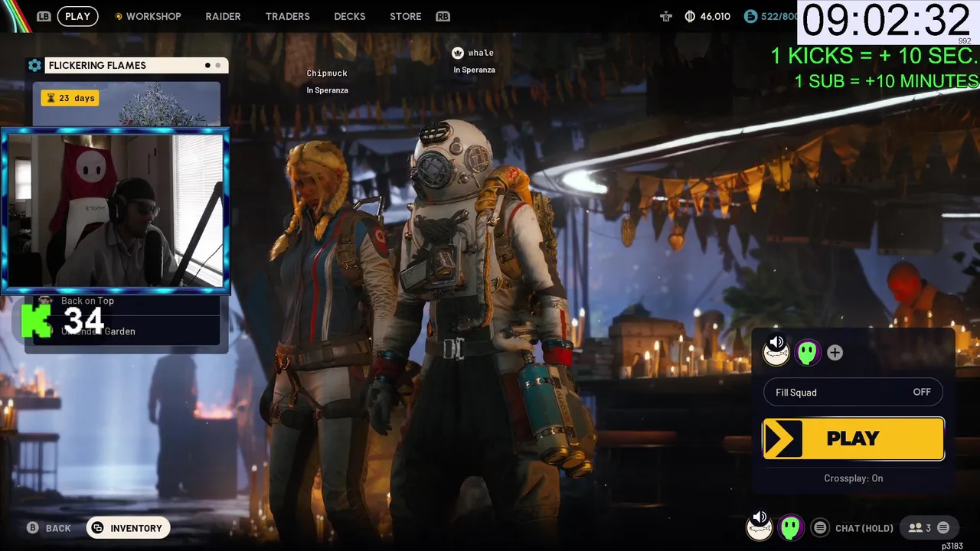The image size is (980, 551).
Task: Click the two-person party icon
Action: coord(915,528)
